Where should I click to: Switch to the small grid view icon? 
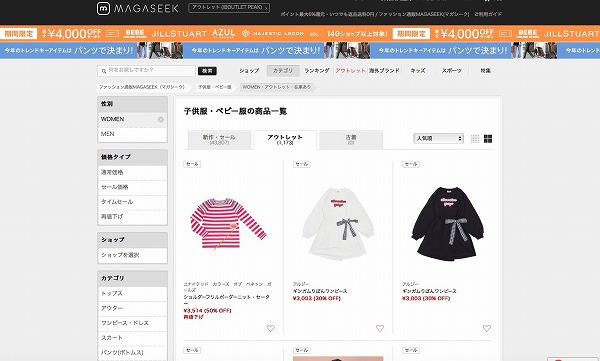click(475, 139)
